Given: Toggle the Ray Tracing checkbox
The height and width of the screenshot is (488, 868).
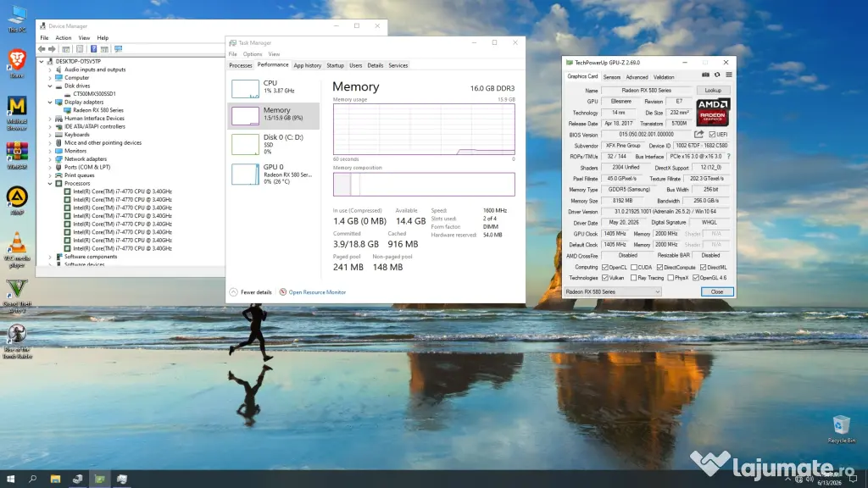Looking at the screenshot, I should pos(633,278).
